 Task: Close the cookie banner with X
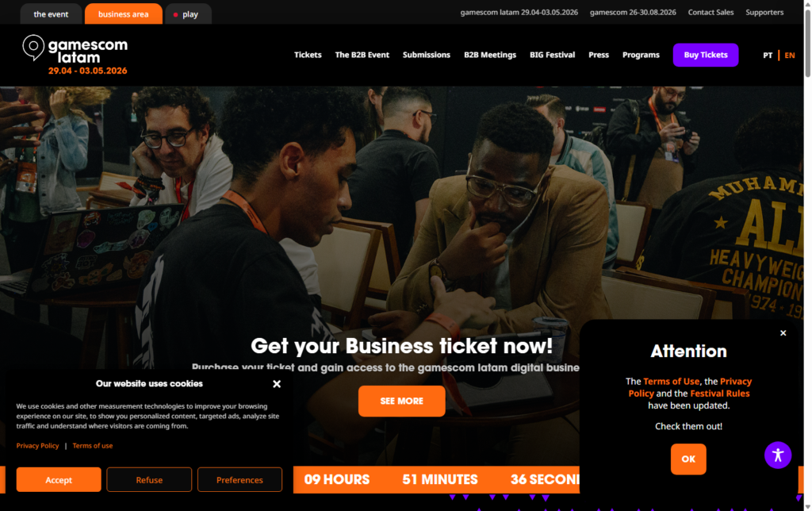(277, 384)
